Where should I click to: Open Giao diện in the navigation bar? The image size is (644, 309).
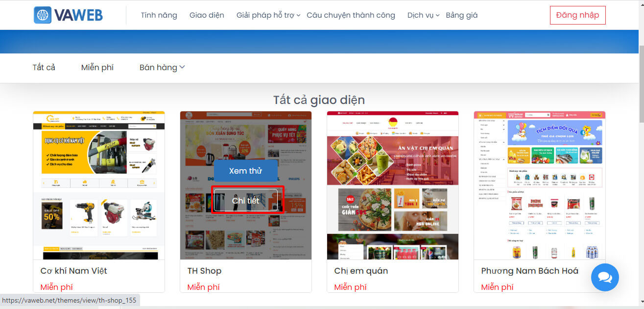tap(207, 15)
